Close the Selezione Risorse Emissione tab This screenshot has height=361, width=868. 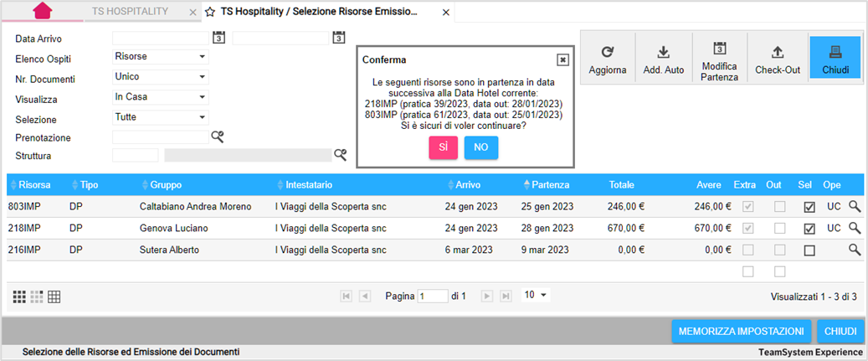click(445, 13)
